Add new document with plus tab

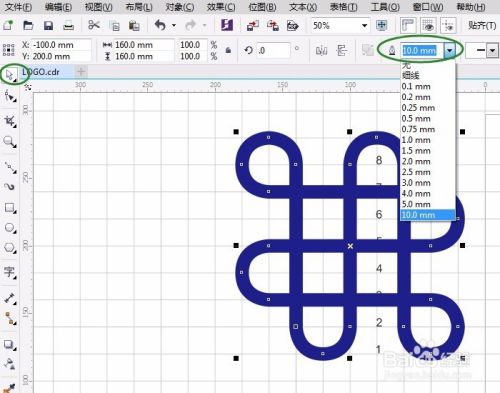pos(81,71)
